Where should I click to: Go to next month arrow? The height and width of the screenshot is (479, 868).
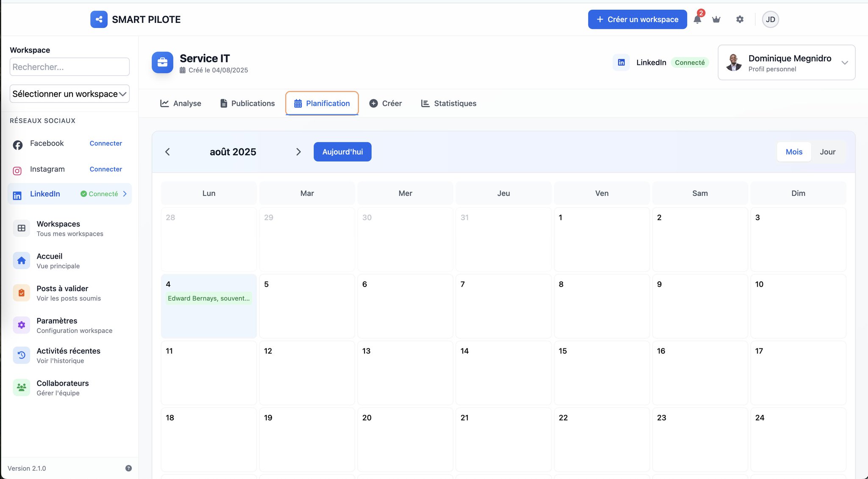[298, 152]
